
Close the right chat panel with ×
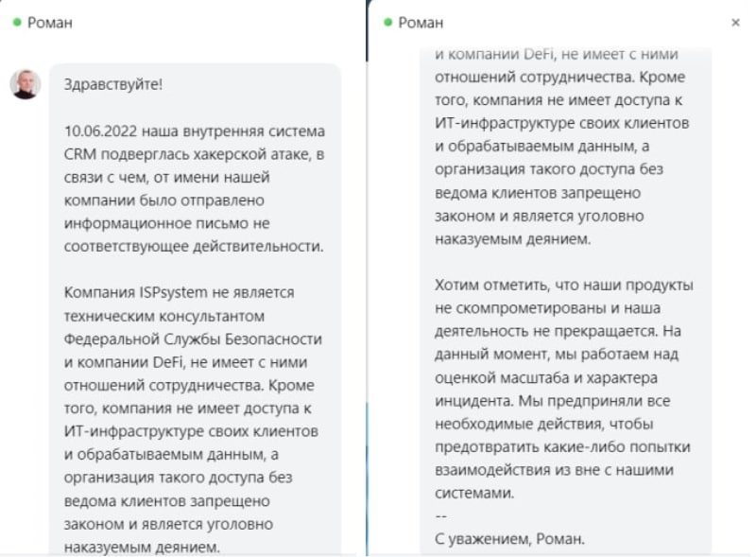[x=736, y=22]
